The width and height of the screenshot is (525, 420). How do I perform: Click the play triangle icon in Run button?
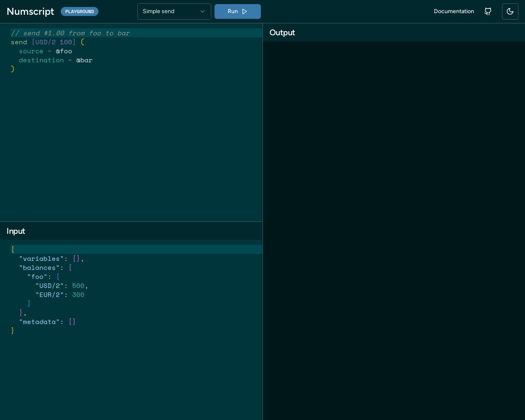coord(244,11)
